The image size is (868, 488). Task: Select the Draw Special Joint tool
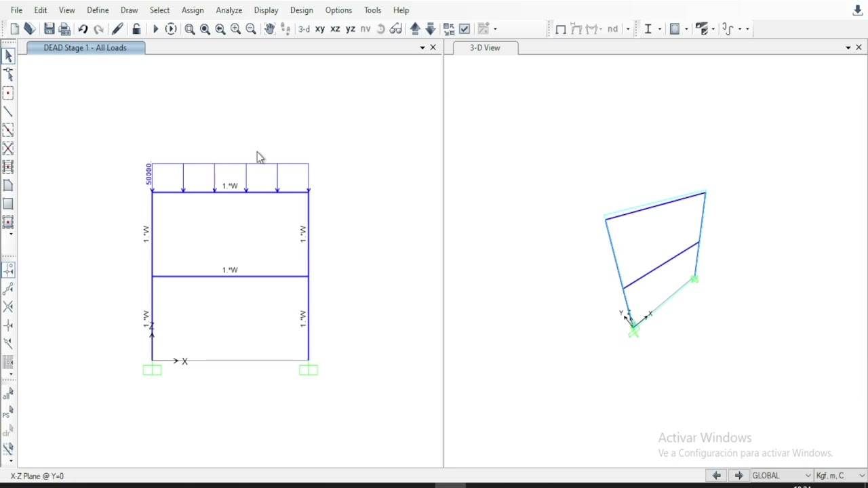coord(8,93)
